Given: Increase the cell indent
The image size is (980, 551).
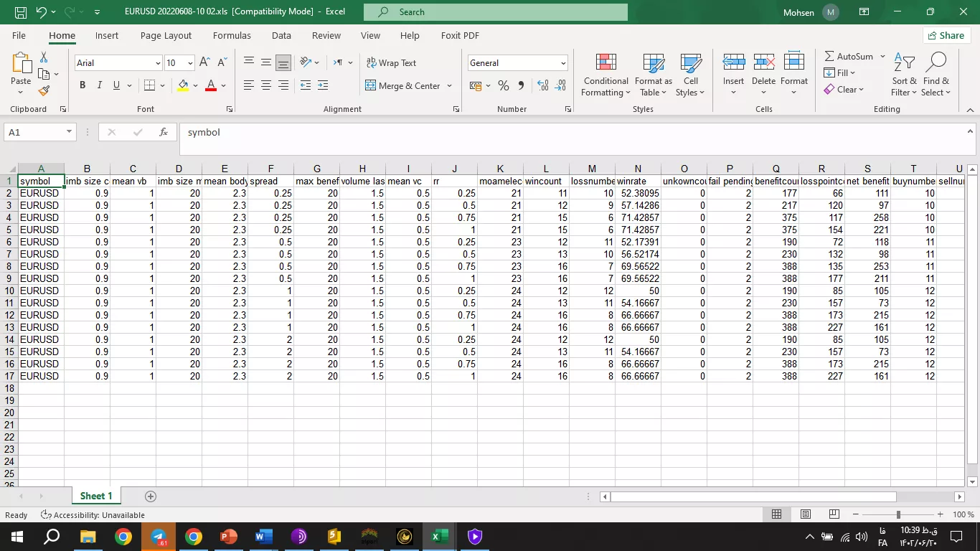Looking at the screenshot, I should (323, 85).
